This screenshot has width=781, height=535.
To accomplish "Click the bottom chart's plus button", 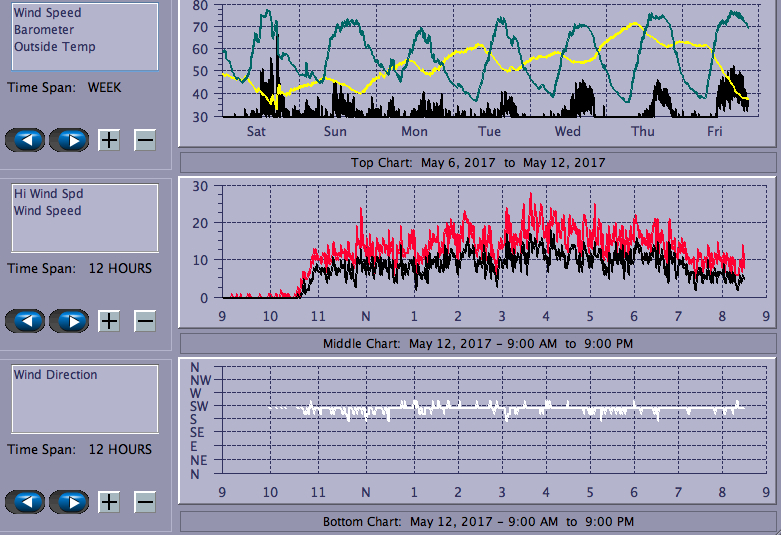I will tap(109, 502).
